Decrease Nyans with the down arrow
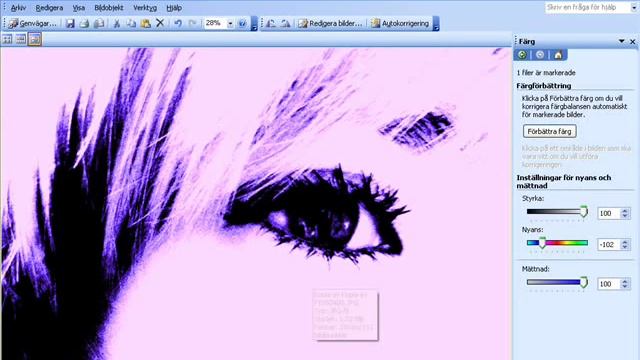 coord(624,247)
